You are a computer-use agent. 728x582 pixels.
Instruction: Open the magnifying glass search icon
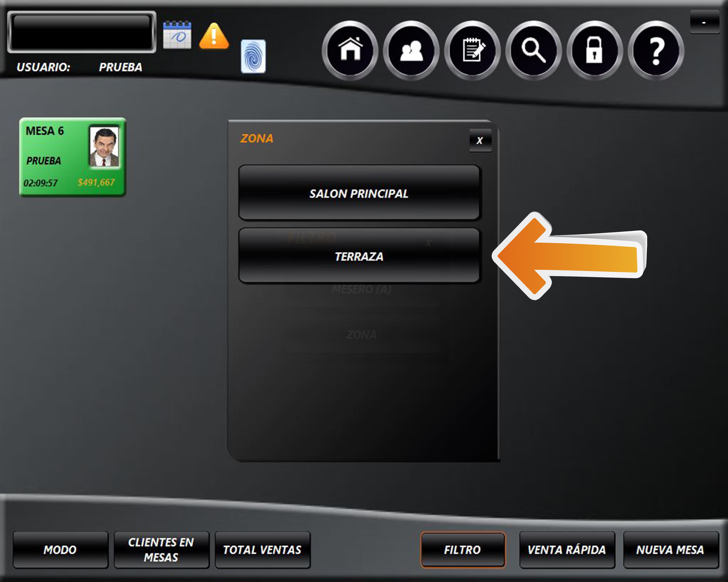[x=534, y=50]
